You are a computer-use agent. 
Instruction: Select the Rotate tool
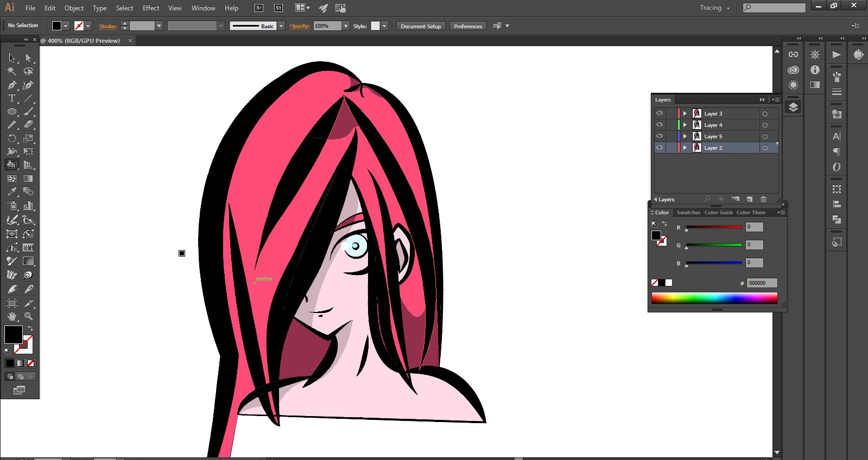tap(12, 138)
